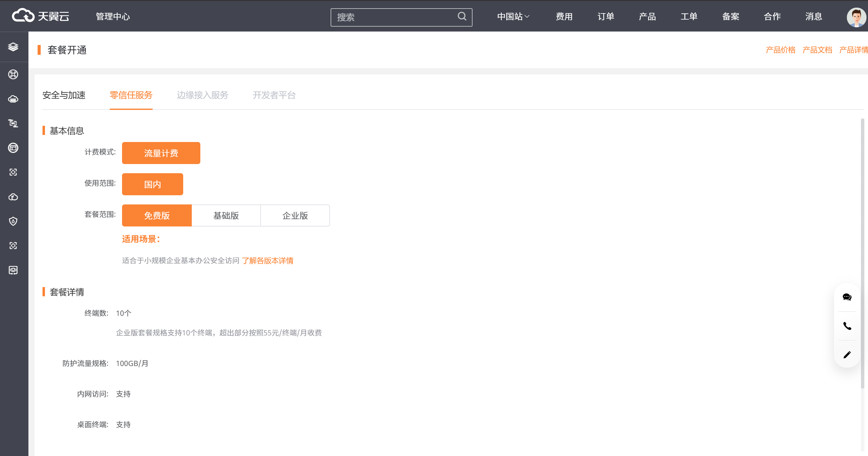Screen dimensions: 868x456
Task: Click the 防护流量规格: label
Action: (85, 363)
